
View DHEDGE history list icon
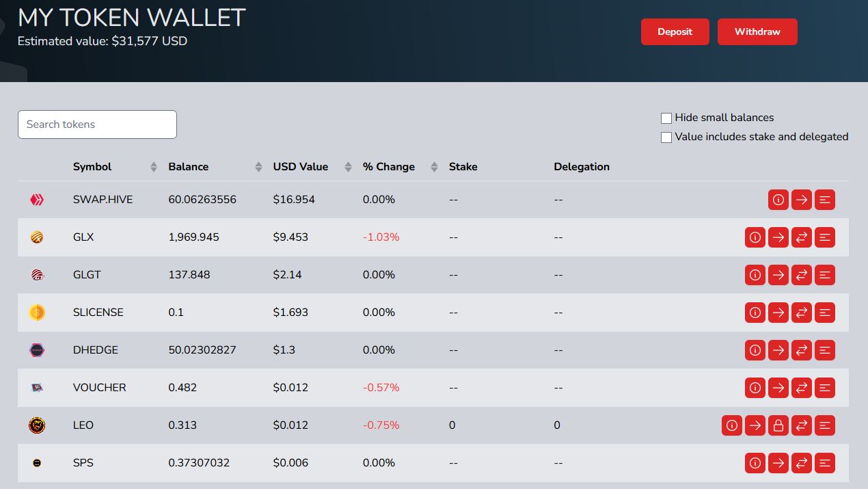(x=825, y=350)
